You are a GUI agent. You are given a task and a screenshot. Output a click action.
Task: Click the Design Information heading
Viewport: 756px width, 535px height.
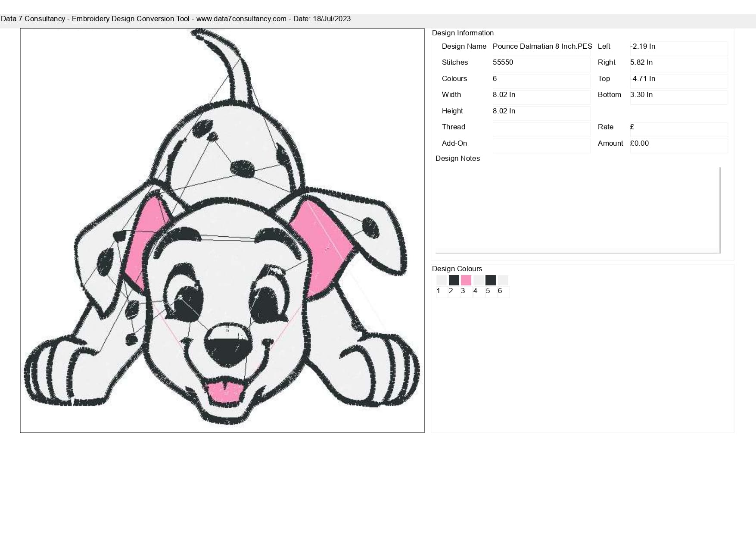coord(463,33)
